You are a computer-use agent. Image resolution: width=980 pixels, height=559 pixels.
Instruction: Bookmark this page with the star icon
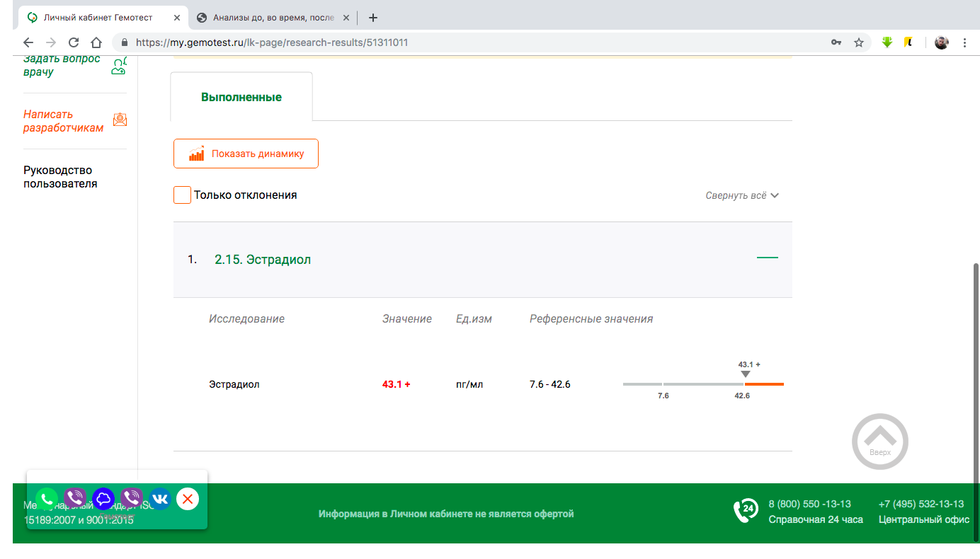pyautogui.click(x=859, y=42)
